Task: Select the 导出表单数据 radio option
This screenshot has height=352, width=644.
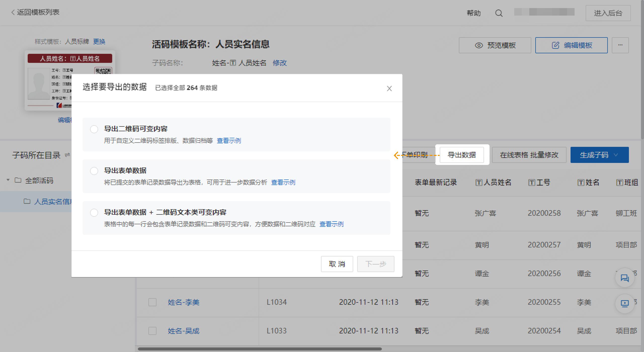Action: (x=94, y=171)
